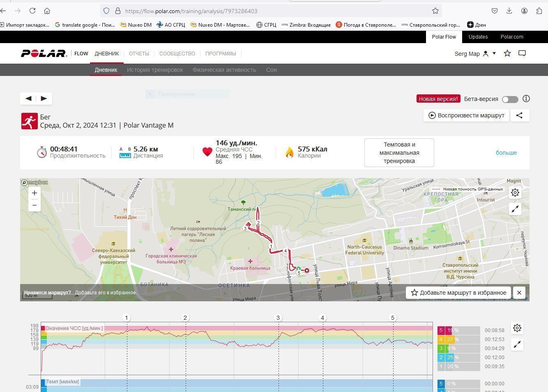Click the 00:48:41 duration value
This screenshot has height=392, width=548.
coord(64,149)
